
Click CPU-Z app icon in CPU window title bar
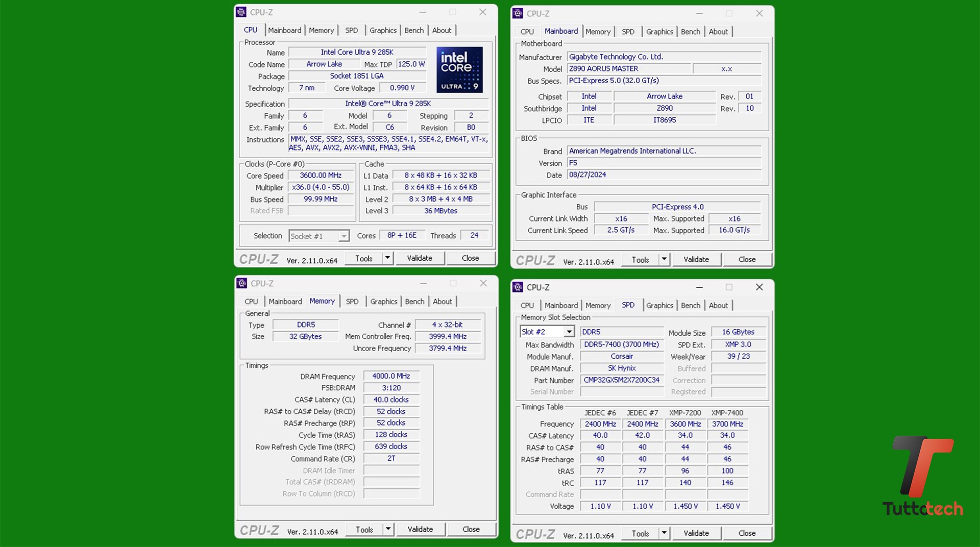[x=241, y=12]
